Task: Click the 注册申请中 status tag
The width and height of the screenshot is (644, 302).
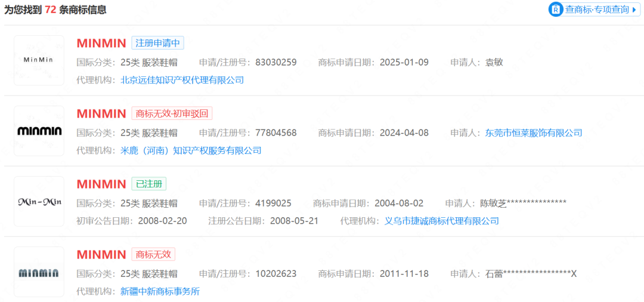Action: click(157, 43)
